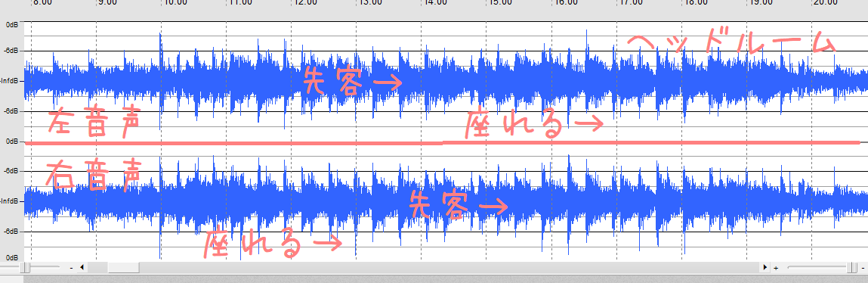Image resolution: width=868 pixels, height=283 pixels.
Task: Click the top 0dB label of the upper track
Action: tap(11, 26)
